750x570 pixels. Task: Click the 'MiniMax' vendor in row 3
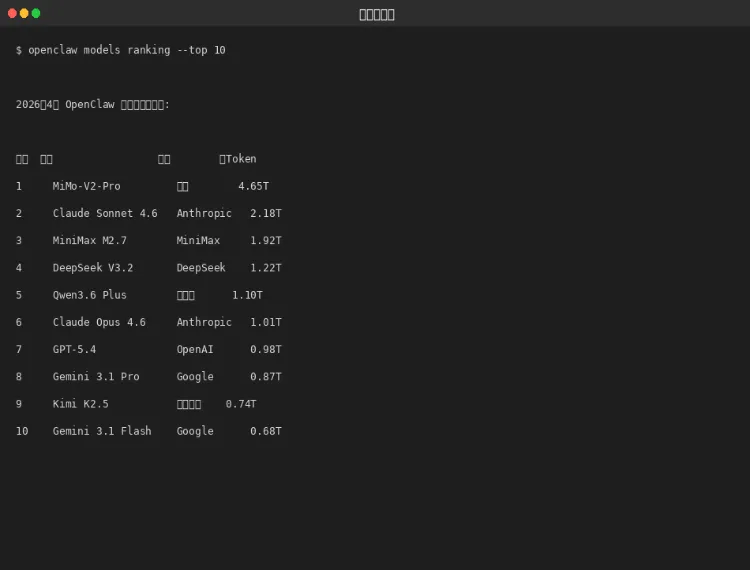[198, 241]
